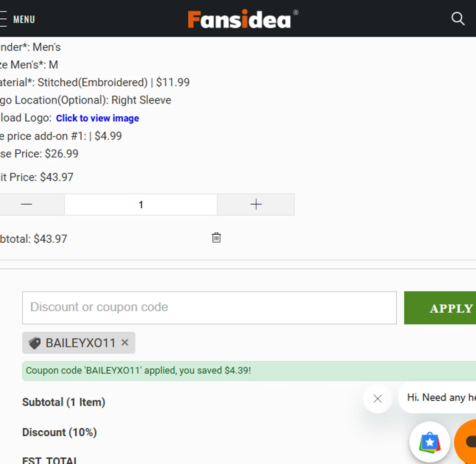Viewport: 476px width, 464px height.
Task: Launch the orange chat widget button
Action: click(467, 442)
